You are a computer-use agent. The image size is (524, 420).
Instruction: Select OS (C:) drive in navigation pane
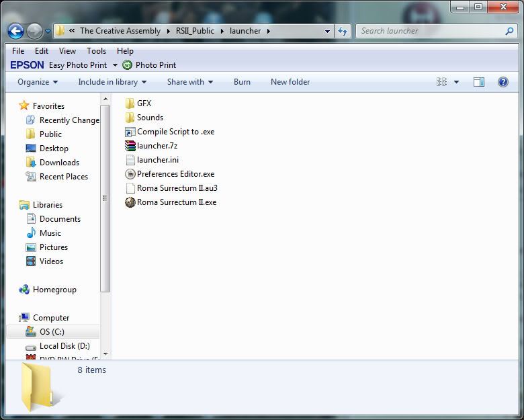coord(52,332)
